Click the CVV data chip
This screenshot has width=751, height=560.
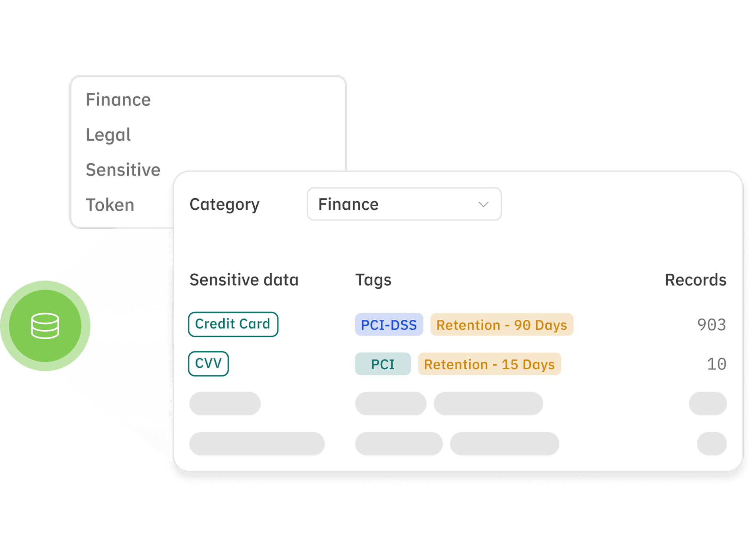click(208, 363)
